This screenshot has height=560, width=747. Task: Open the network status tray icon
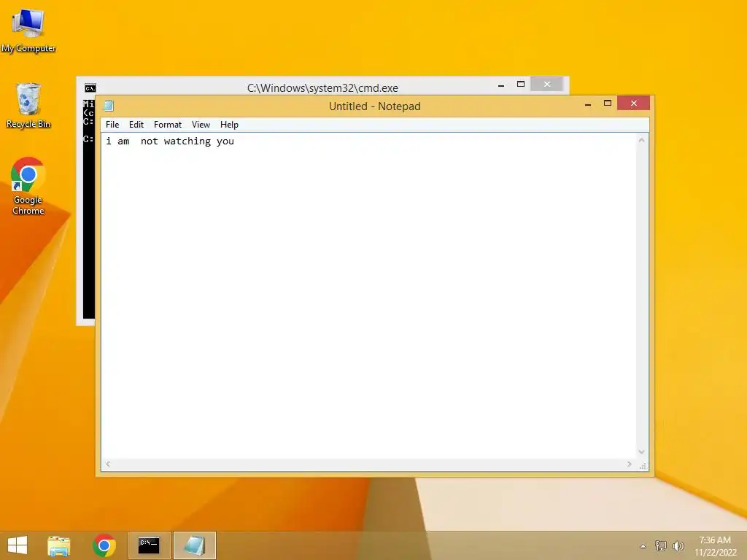pos(661,545)
